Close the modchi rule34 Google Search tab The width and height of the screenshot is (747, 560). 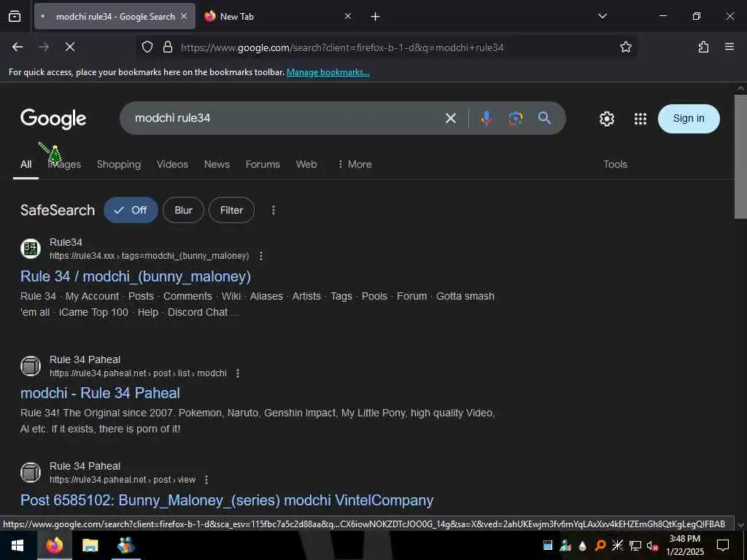[184, 16]
